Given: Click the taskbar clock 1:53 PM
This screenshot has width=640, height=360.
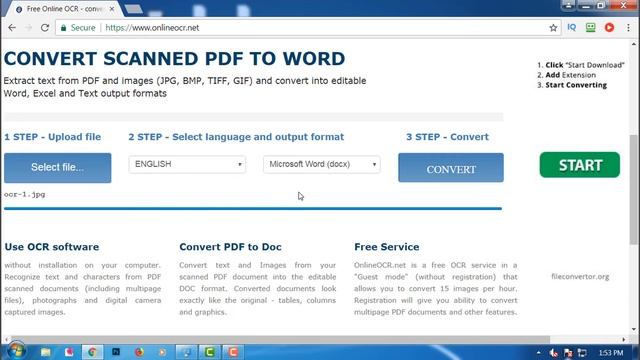Looking at the screenshot, I should coord(611,353).
